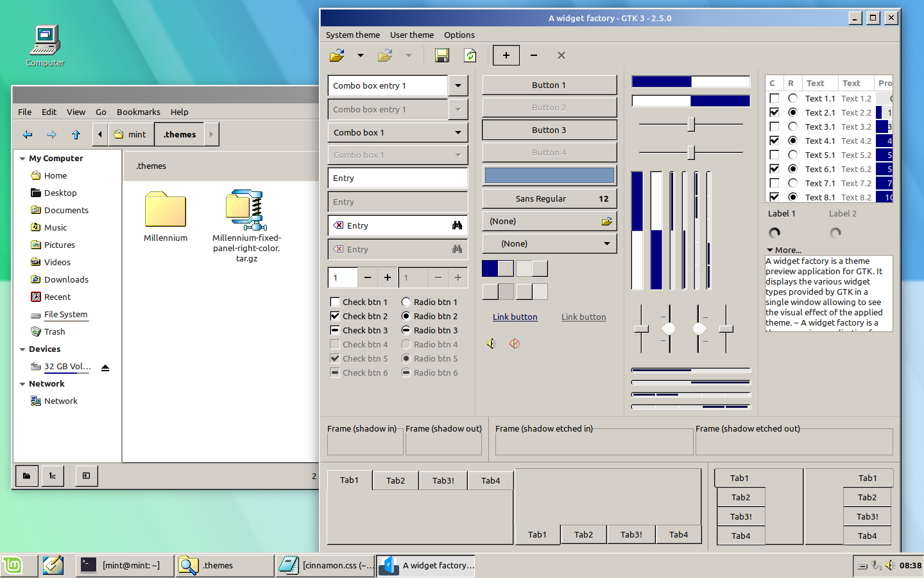
Task: Open the Options menu
Action: pyautogui.click(x=459, y=35)
